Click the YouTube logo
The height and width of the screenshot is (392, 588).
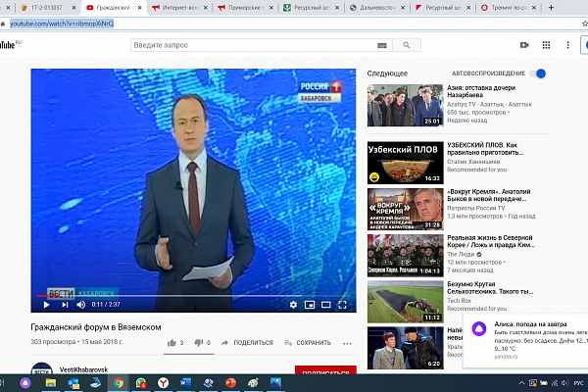[x=10, y=45]
